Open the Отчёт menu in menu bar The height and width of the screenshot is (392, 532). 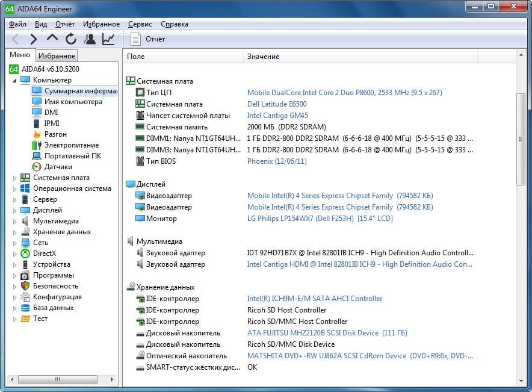click(65, 24)
